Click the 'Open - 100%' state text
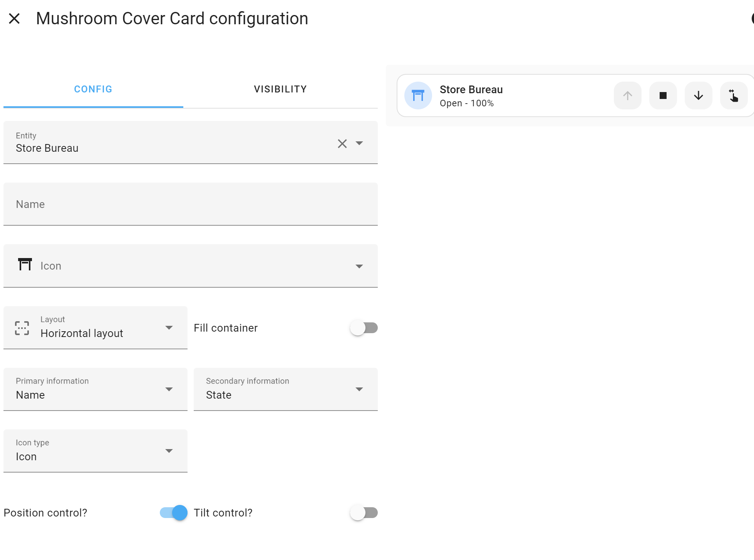 tap(467, 104)
